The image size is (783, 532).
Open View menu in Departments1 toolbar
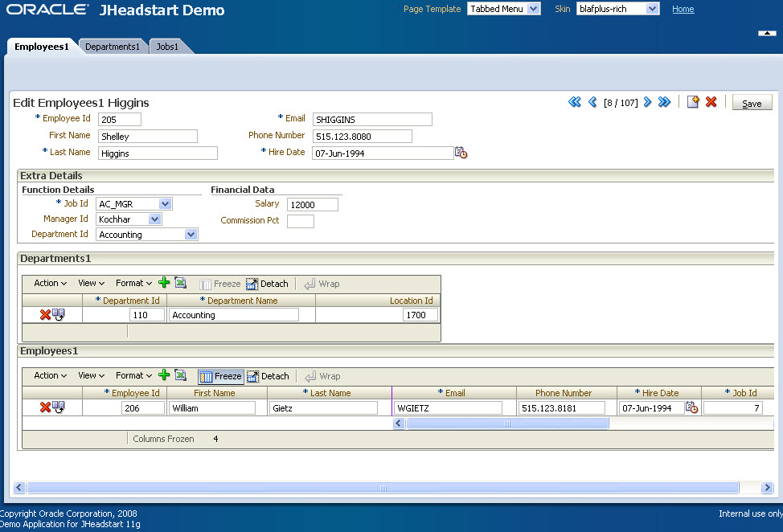coord(92,283)
